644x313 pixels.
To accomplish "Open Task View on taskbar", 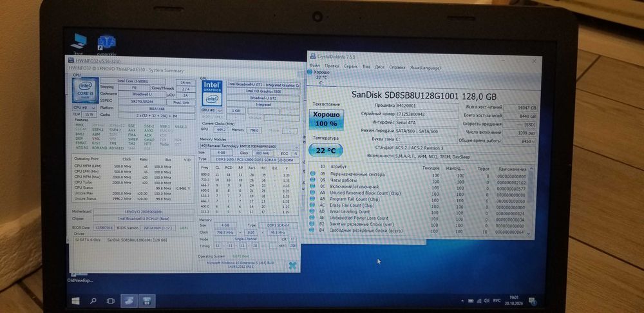I will (110, 301).
